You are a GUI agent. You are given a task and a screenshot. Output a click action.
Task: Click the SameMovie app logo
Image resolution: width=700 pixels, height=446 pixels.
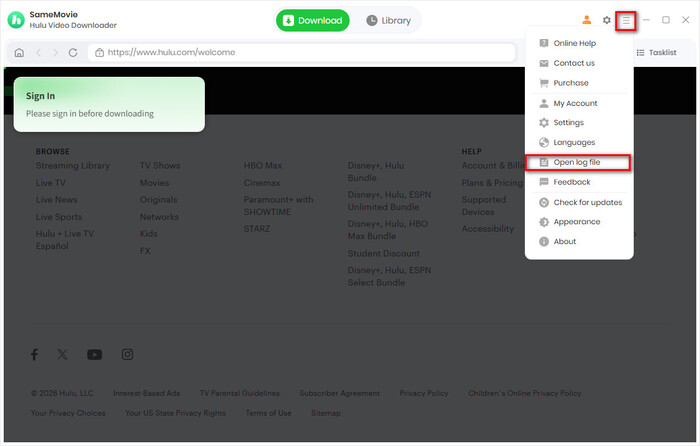[16, 20]
